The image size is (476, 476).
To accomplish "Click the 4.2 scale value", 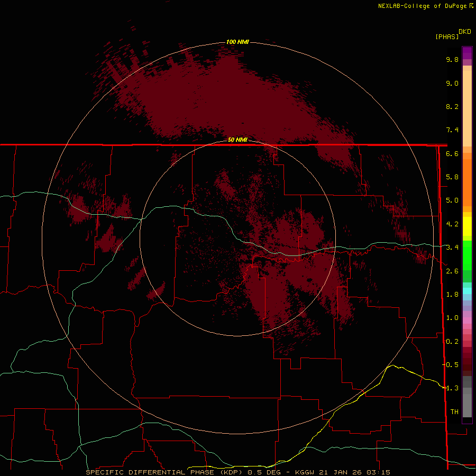I will pyautogui.click(x=452, y=224).
